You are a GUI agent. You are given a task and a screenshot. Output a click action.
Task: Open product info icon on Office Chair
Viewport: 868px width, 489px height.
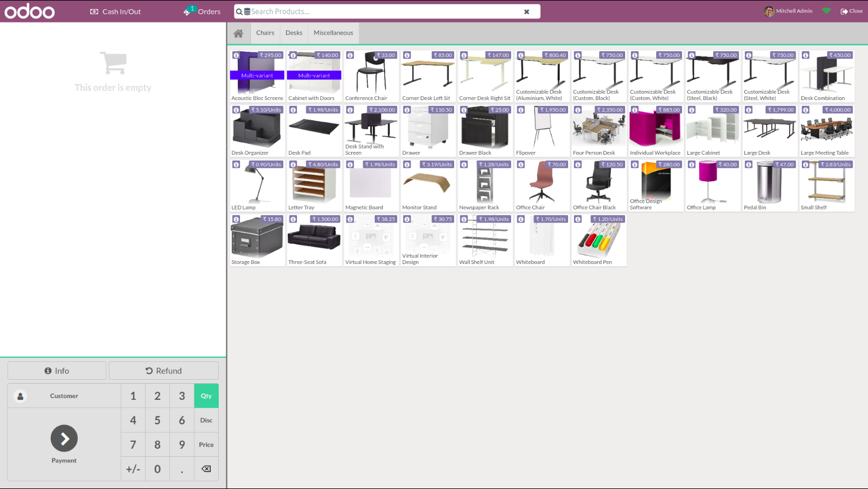click(x=521, y=165)
